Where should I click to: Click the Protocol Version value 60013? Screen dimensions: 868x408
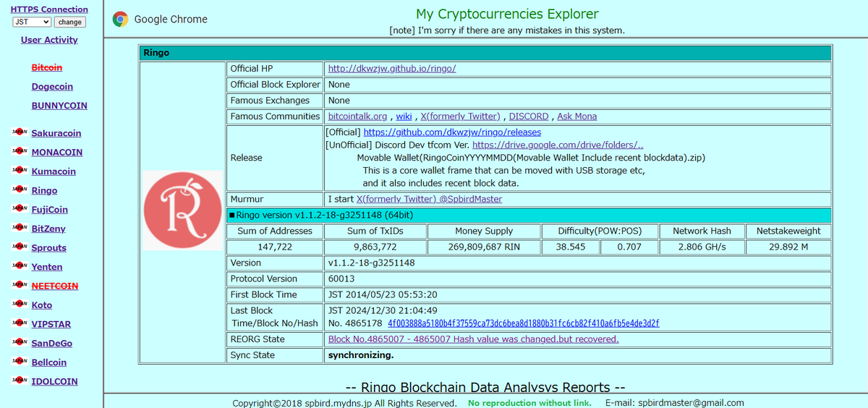[x=341, y=279]
